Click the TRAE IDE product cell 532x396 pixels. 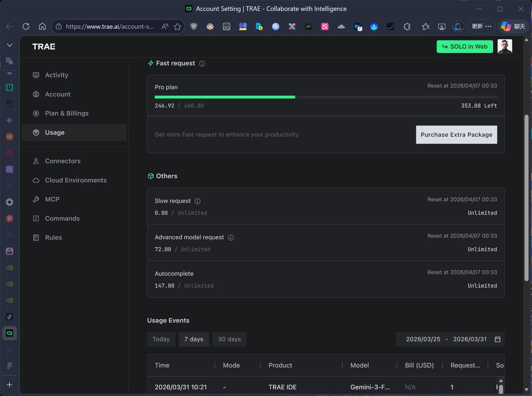pyautogui.click(x=282, y=387)
